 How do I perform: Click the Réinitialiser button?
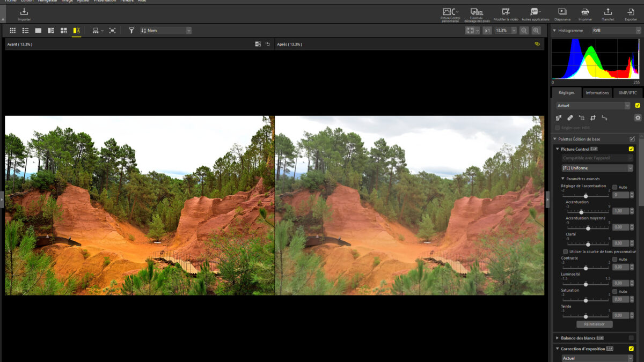pyautogui.click(x=594, y=324)
